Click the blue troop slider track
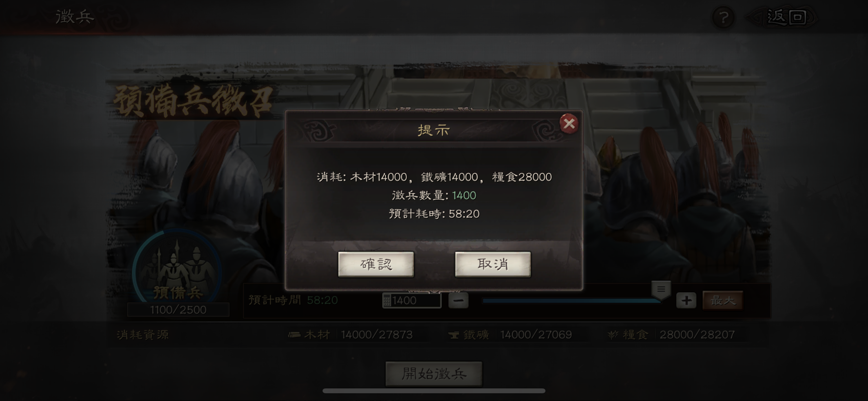 pyautogui.click(x=572, y=301)
